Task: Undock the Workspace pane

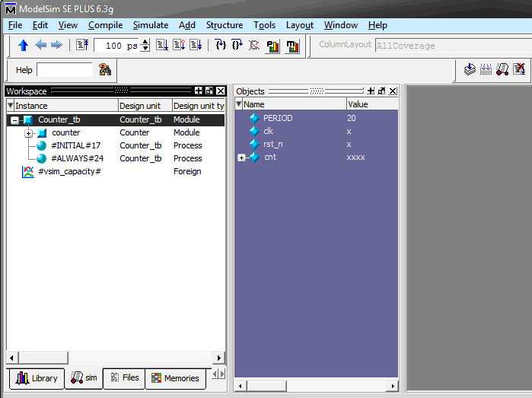Action: point(209,91)
